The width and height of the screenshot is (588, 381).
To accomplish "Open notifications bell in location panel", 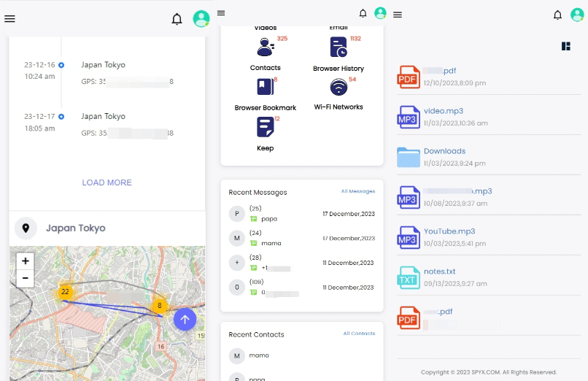I will 177,19.
